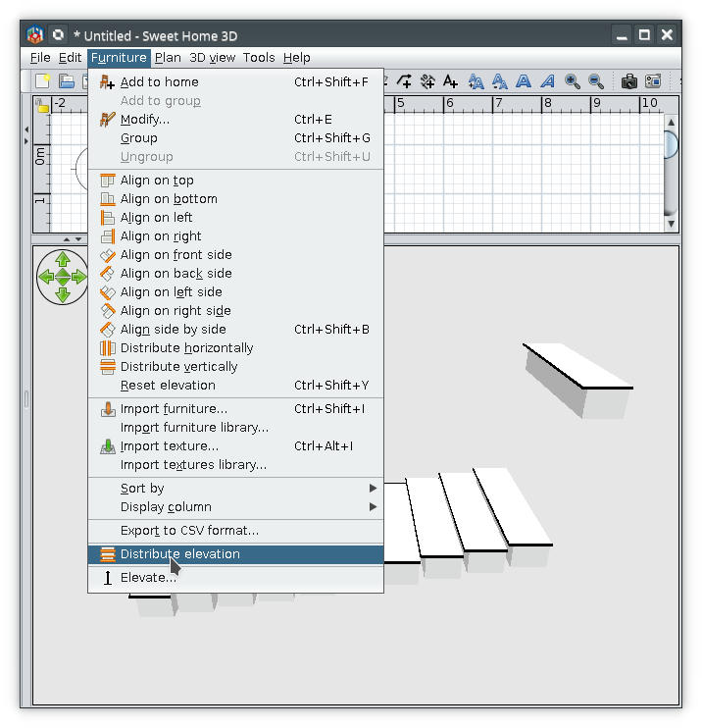Click 3D navigation down arrow

[x=63, y=294]
